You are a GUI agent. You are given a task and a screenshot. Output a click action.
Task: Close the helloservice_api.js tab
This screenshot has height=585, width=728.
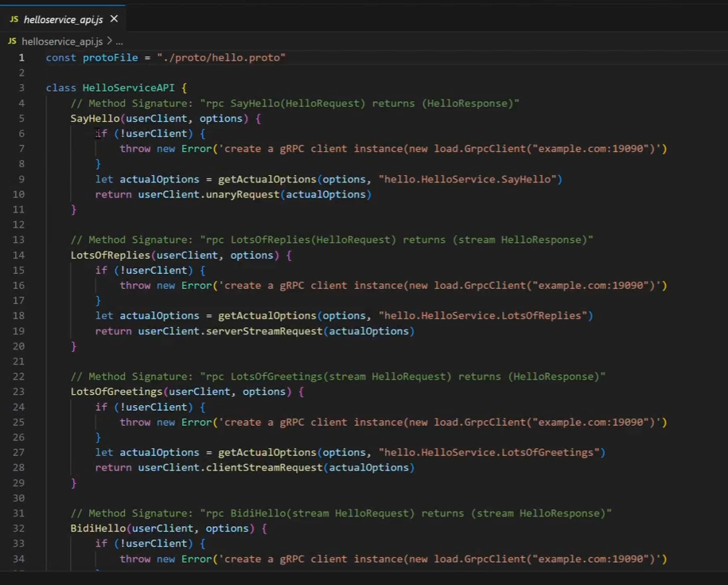(x=114, y=19)
